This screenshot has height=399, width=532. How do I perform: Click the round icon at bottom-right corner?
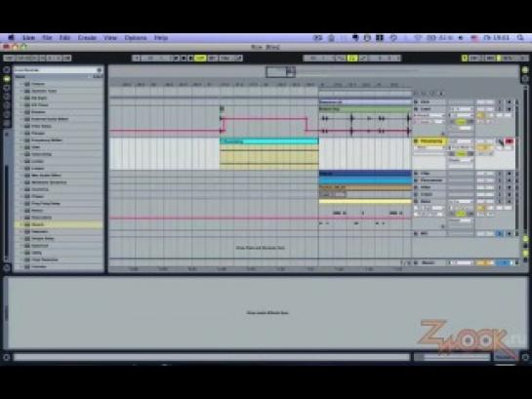point(525,357)
